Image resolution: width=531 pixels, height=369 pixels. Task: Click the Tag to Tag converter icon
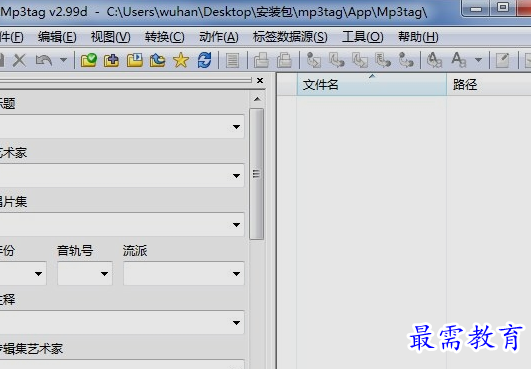pos(406,61)
